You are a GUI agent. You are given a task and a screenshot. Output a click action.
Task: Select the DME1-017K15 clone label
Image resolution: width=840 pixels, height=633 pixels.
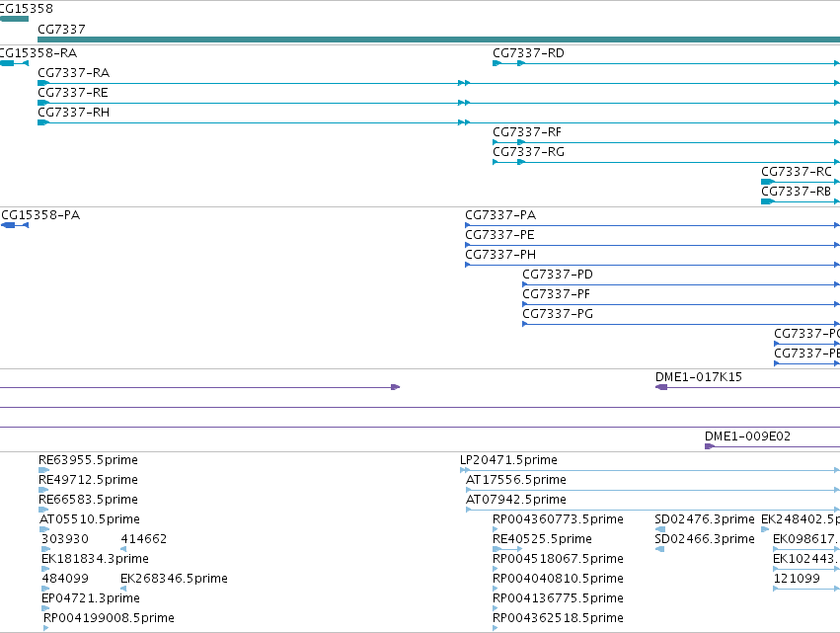(699, 377)
